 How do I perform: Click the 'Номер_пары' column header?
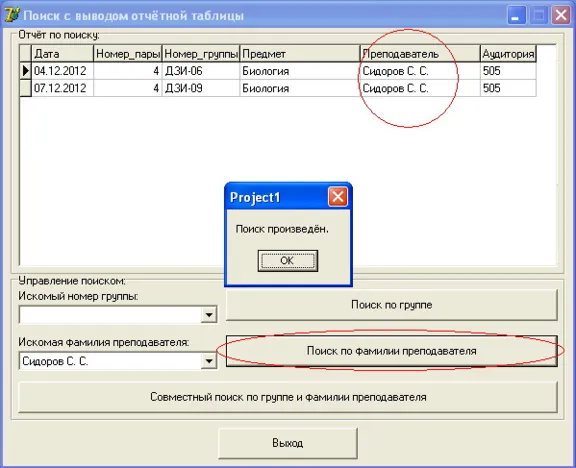pyautogui.click(x=128, y=54)
